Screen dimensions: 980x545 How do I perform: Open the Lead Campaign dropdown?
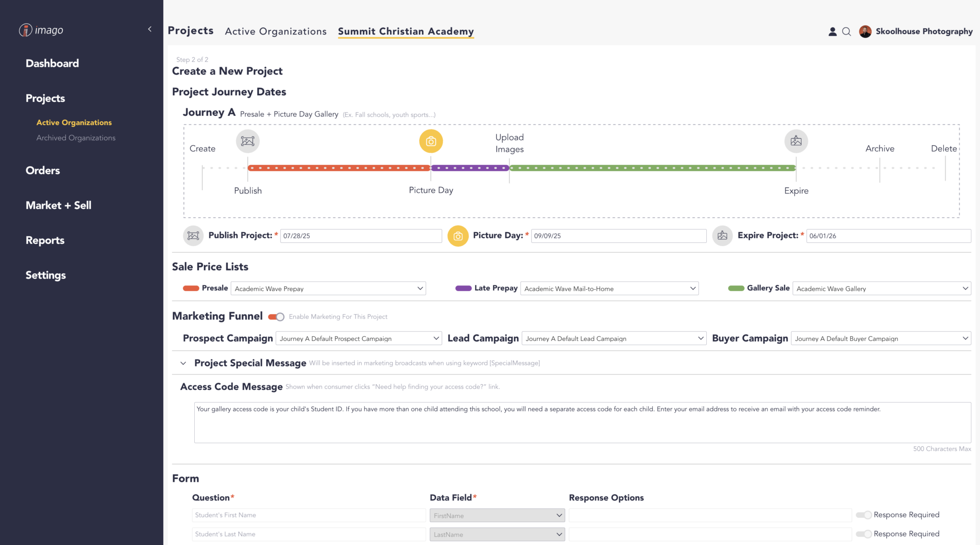click(x=614, y=339)
